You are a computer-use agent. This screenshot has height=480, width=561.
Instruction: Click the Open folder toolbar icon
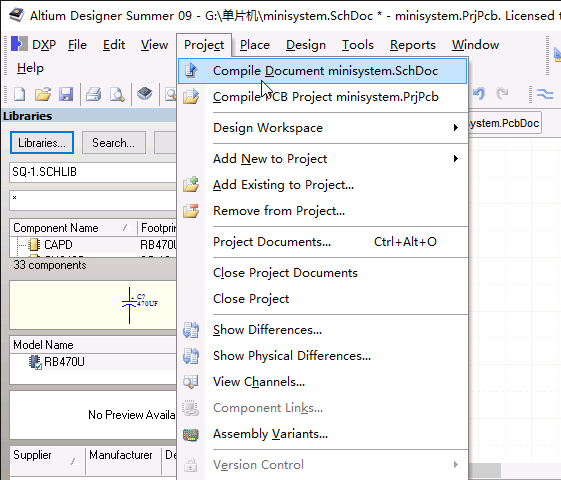pyautogui.click(x=43, y=94)
